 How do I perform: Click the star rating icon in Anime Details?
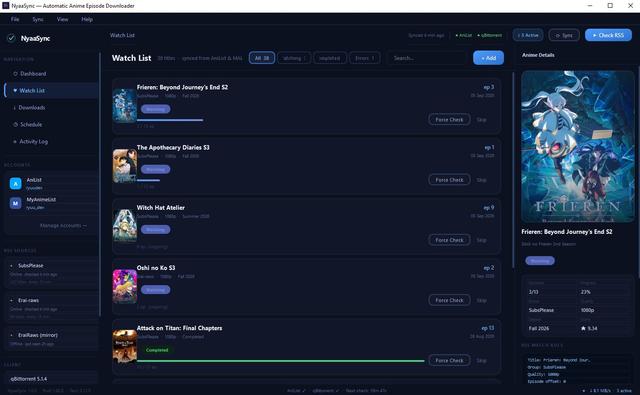coord(583,328)
